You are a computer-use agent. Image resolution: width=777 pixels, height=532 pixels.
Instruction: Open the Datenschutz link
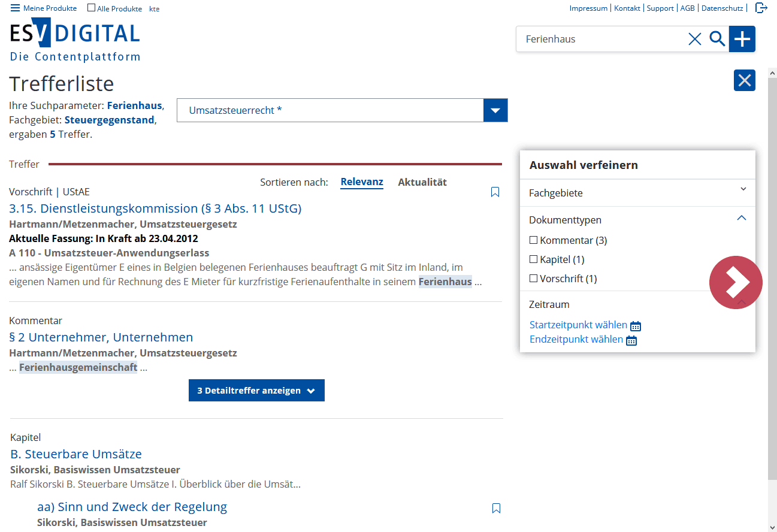722,8
